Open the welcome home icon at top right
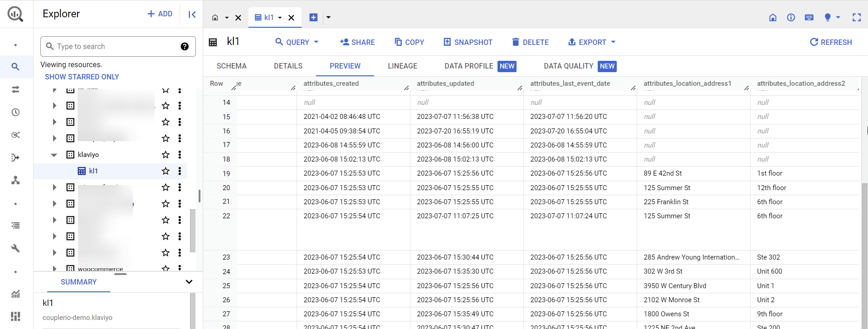Image resolution: width=868 pixels, height=329 pixels. (773, 17)
